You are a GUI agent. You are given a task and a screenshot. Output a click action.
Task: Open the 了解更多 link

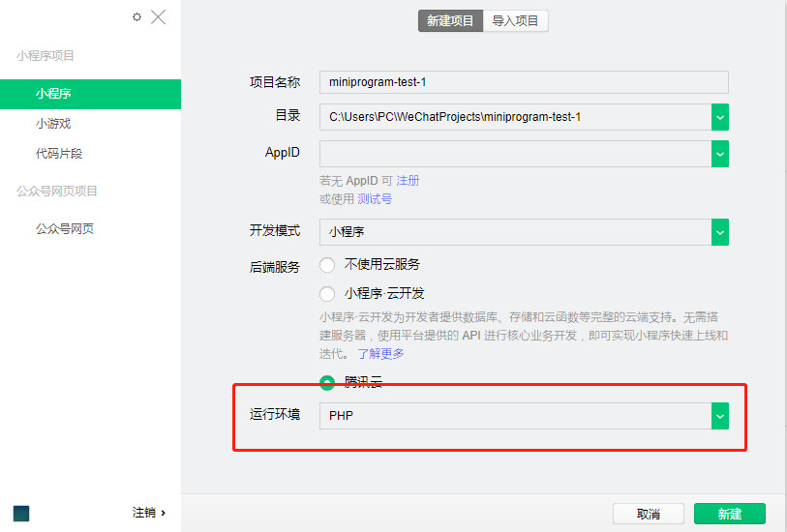coord(380,354)
